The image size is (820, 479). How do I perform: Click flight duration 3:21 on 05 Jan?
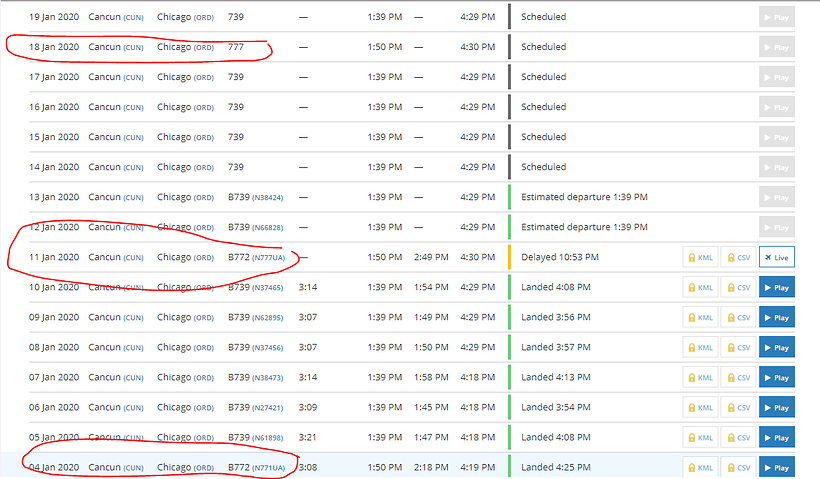[308, 438]
